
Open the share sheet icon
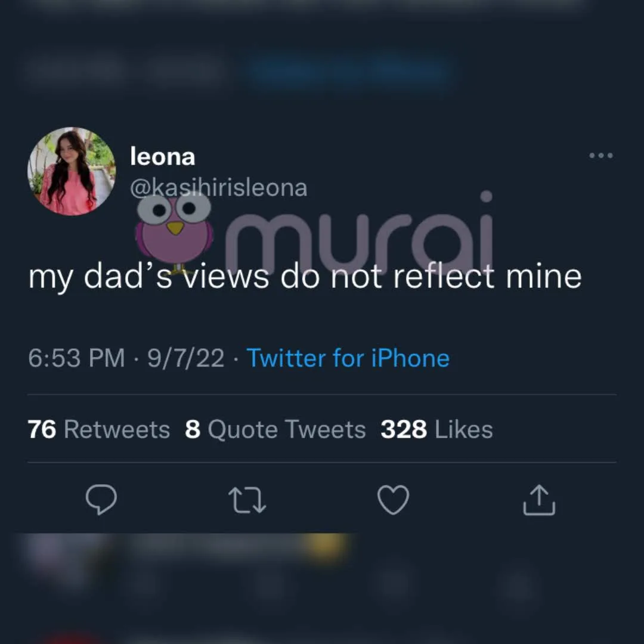pos(539,500)
